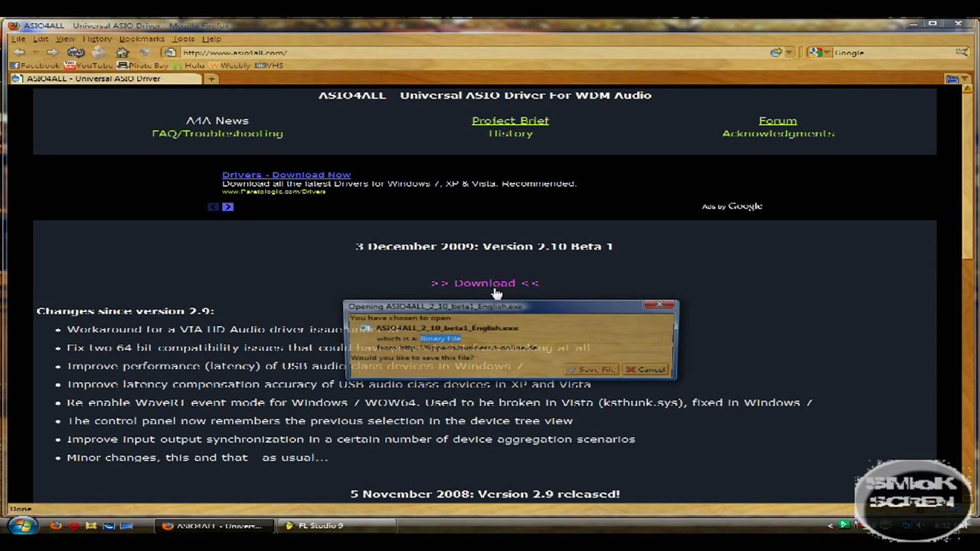
Task: Open FAQ/Troubleshooting link
Action: pos(217,133)
